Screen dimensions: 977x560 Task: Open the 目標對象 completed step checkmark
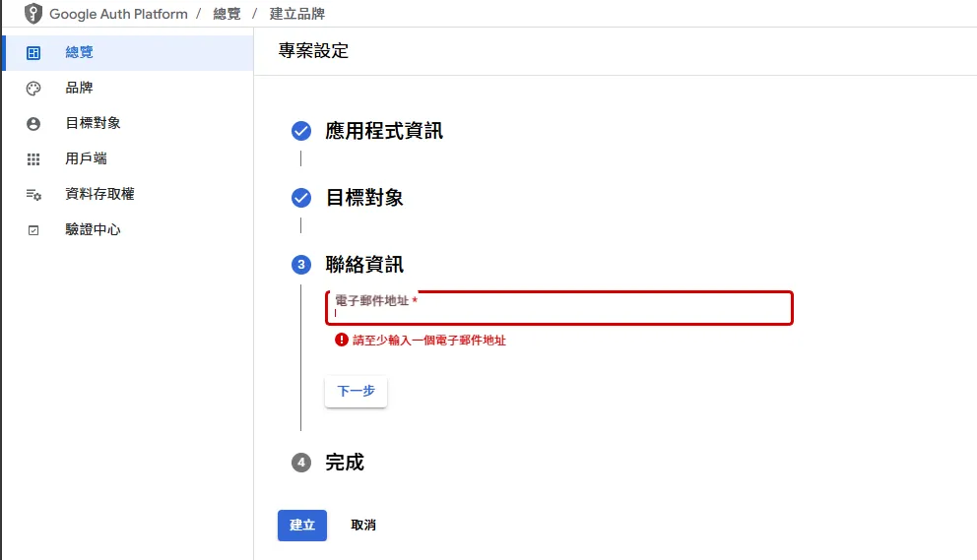301,198
